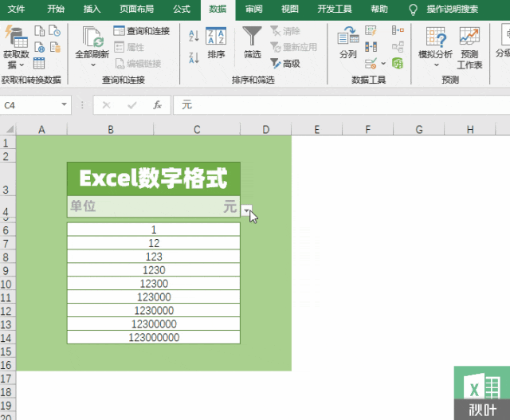Click the formula Cancel X icon
Screen dimensions: 510x420
106,105
